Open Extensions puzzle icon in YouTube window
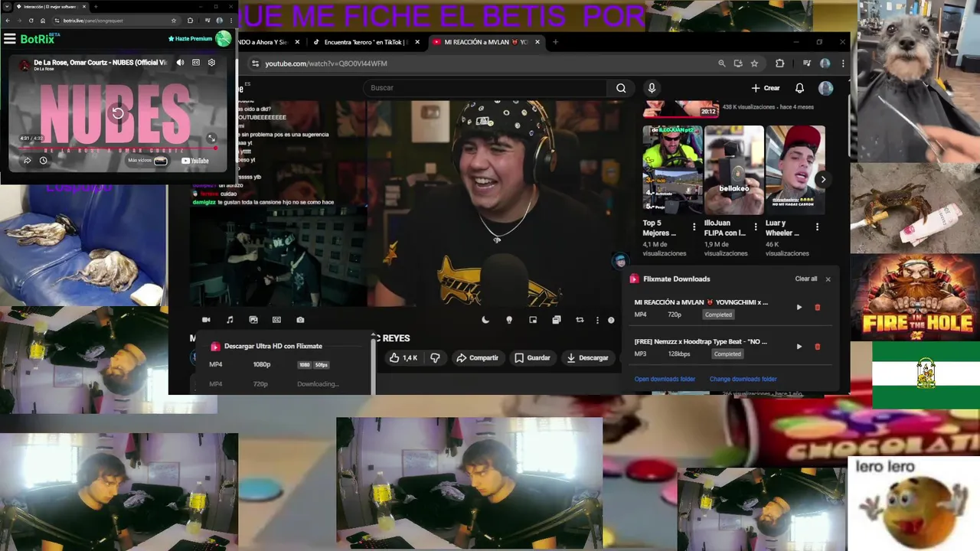This screenshot has height=551, width=980. click(779, 64)
